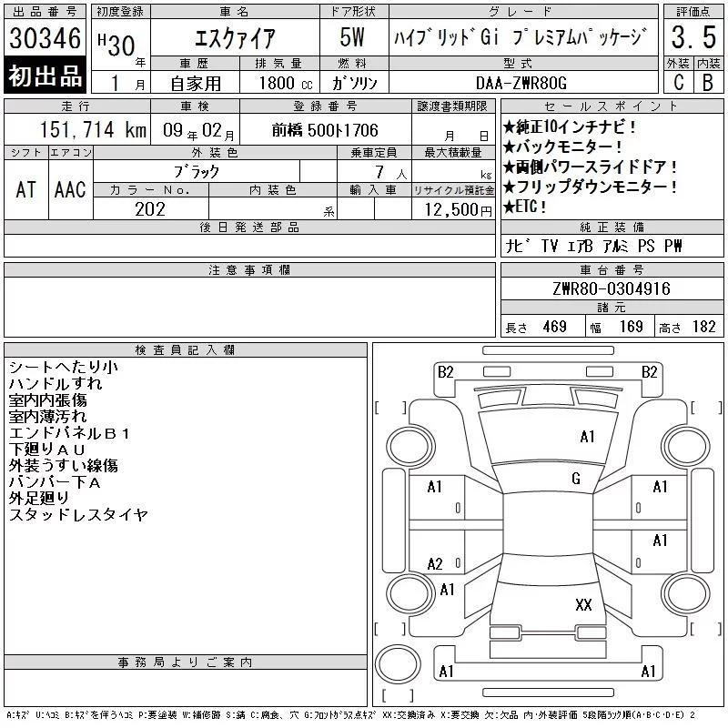Click the inspector note エンドパネルＢ１

coord(69,433)
